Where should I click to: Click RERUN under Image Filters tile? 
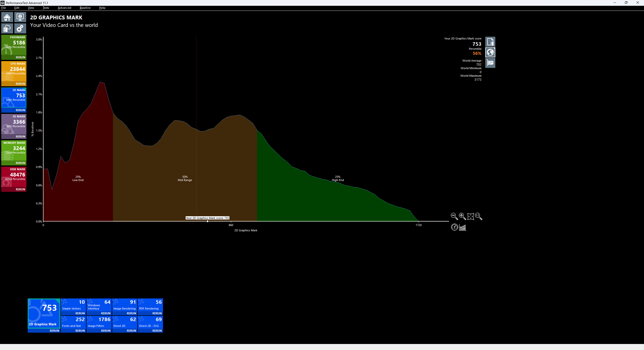(106, 331)
